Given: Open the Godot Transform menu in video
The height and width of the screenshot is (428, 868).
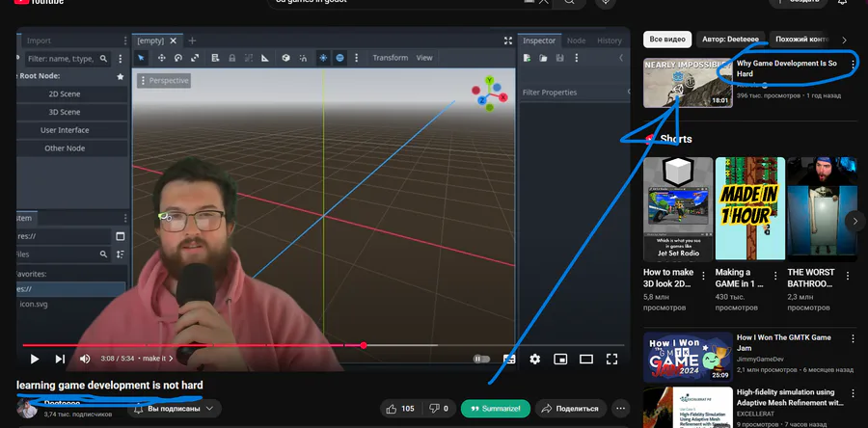Looking at the screenshot, I should click(x=391, y=58).
